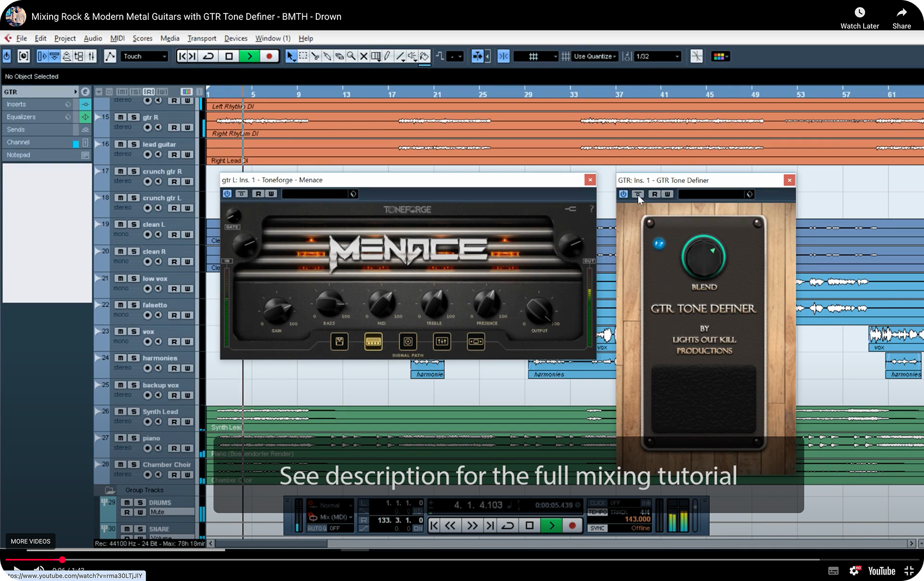Select the Zoom magnifier tool

coord(351,56)
